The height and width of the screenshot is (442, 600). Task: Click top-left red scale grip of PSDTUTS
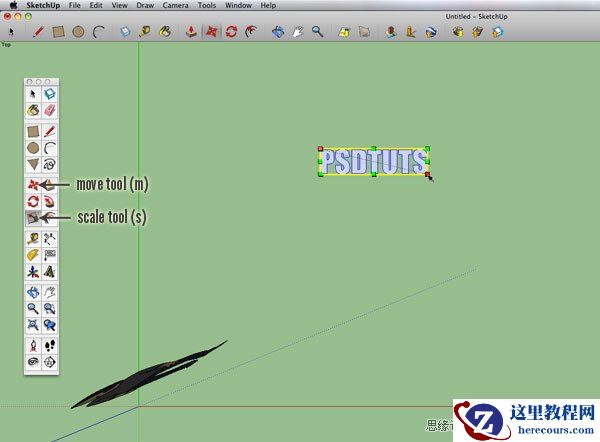[x=321, y=148]
